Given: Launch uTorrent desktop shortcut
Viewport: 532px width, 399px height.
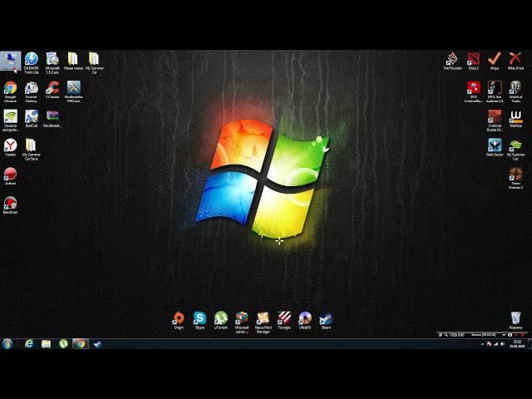Looking at the screenshot, I should [221, 320].
